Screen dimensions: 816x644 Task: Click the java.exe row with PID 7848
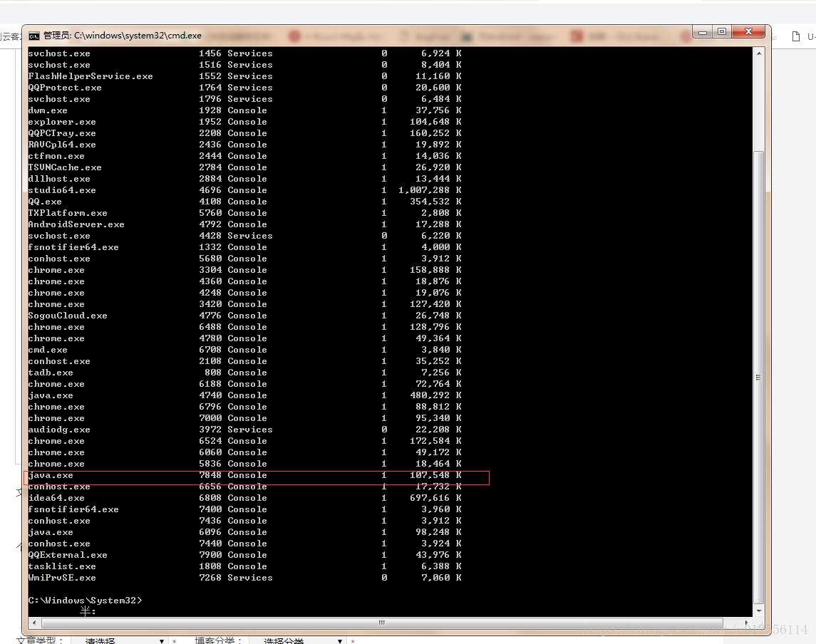tap(244, 475)
